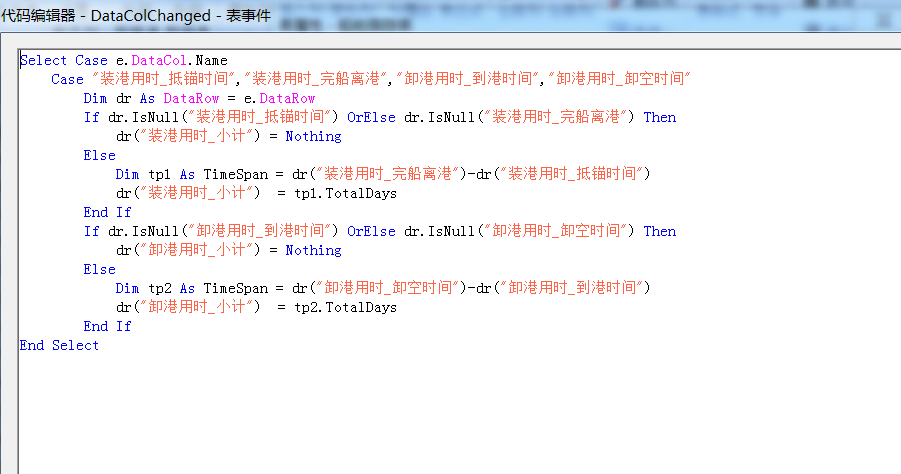Click Then ending the 装港用时 If line
Image resolution: width=901 pixels, height=474 pixels.
tap(660, 117)
